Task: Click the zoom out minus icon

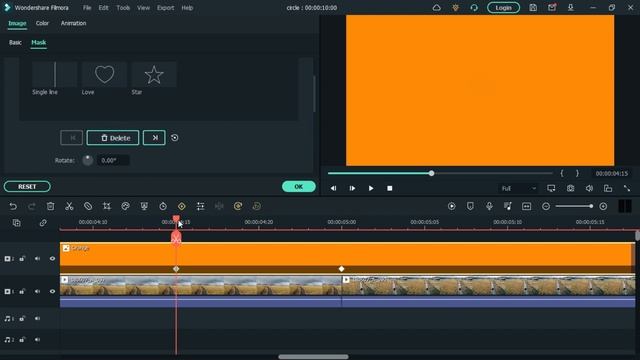Action: pos(546,206)
